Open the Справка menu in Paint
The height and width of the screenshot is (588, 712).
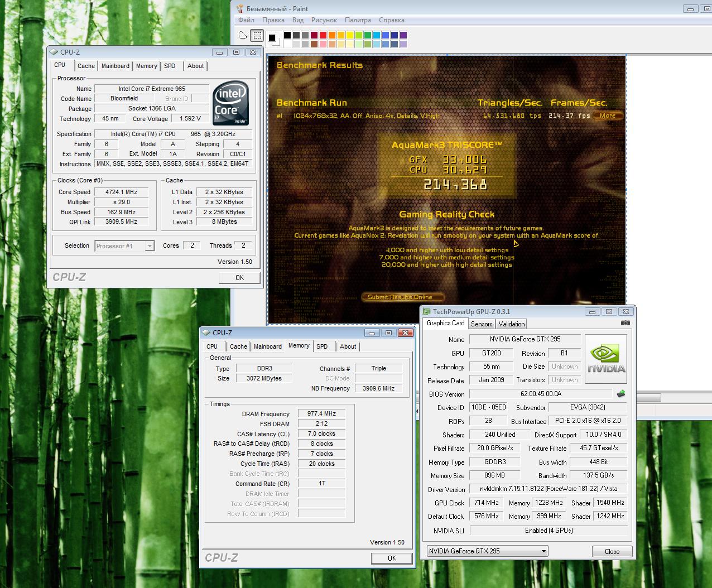click(x=392, y=20)
